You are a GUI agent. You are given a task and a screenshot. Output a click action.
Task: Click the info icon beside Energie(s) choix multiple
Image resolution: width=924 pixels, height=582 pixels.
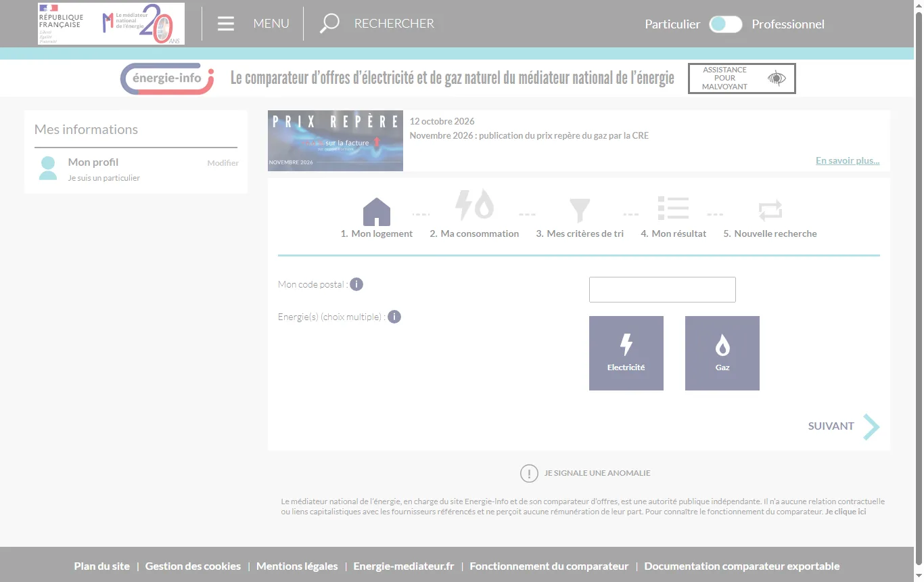(x=394, y=317)
